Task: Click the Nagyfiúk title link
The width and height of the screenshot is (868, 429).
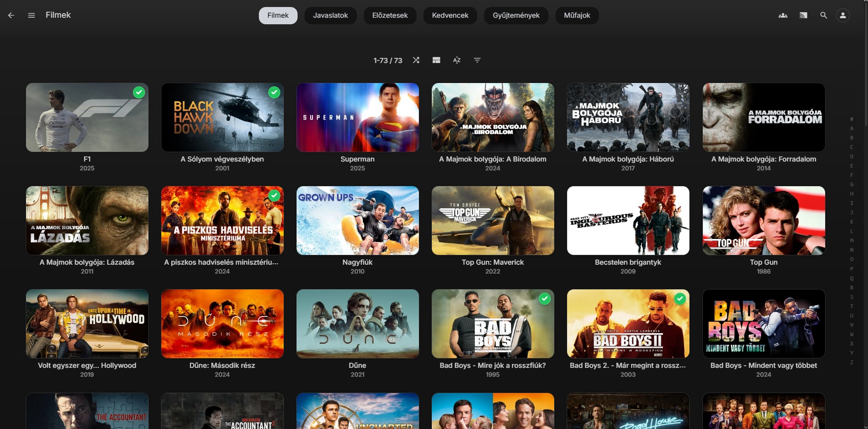Action: coord(358,262)
